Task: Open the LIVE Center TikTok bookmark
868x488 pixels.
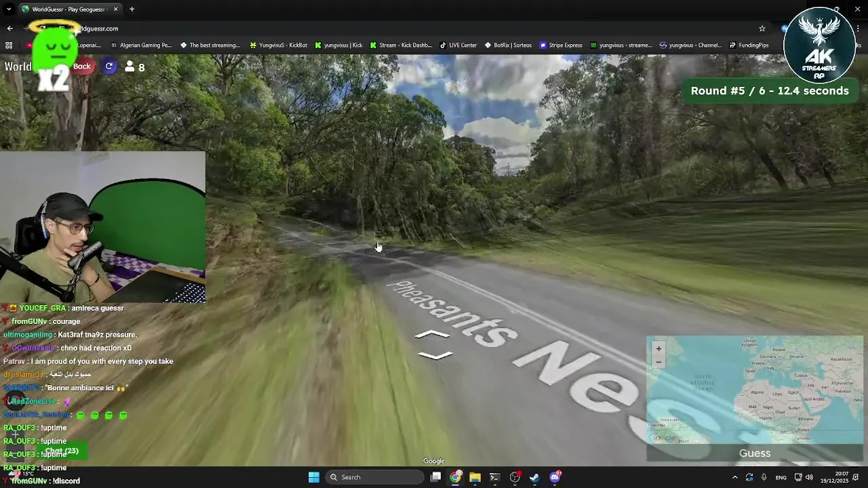Action: [458, 45]
